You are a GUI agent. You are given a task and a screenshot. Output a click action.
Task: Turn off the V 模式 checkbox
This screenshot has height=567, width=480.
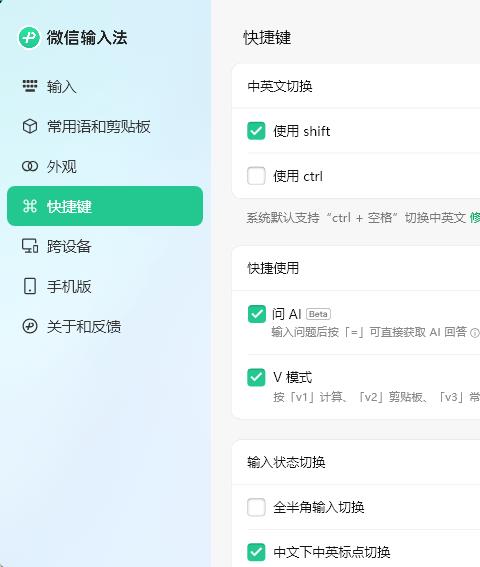[256, 377]
